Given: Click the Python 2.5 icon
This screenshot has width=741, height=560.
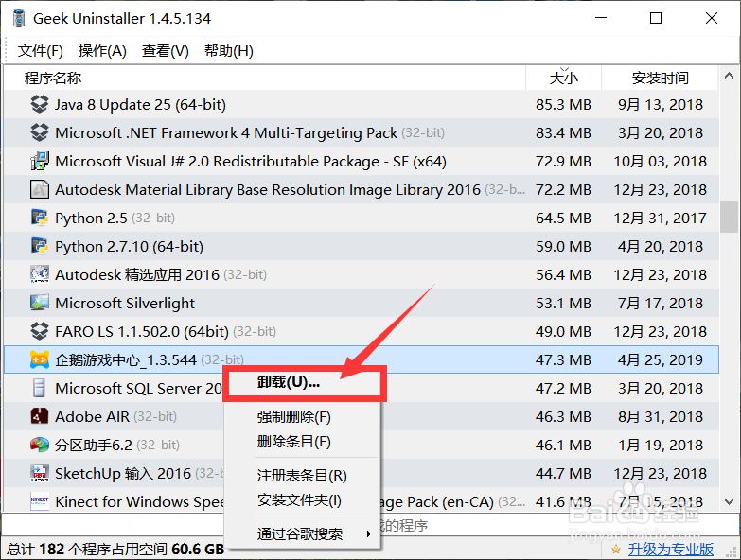Looking at the screenshot, I should click(39, 218).
